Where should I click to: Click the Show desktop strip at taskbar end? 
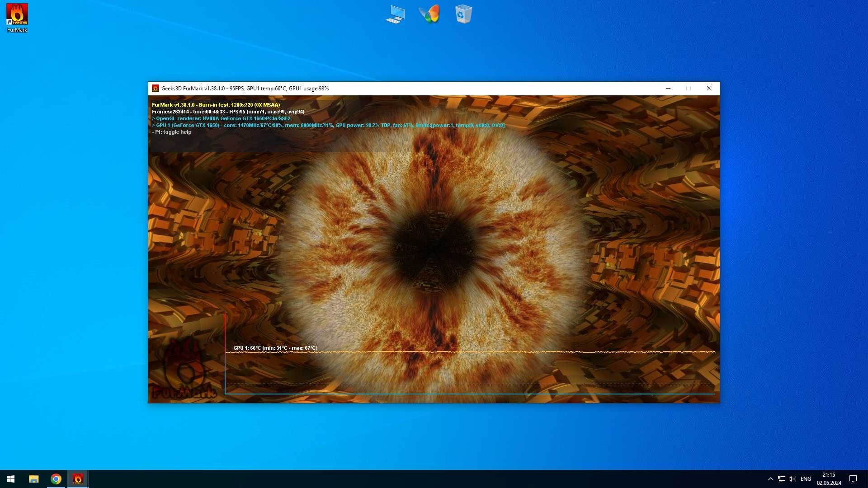pos(866,479)
